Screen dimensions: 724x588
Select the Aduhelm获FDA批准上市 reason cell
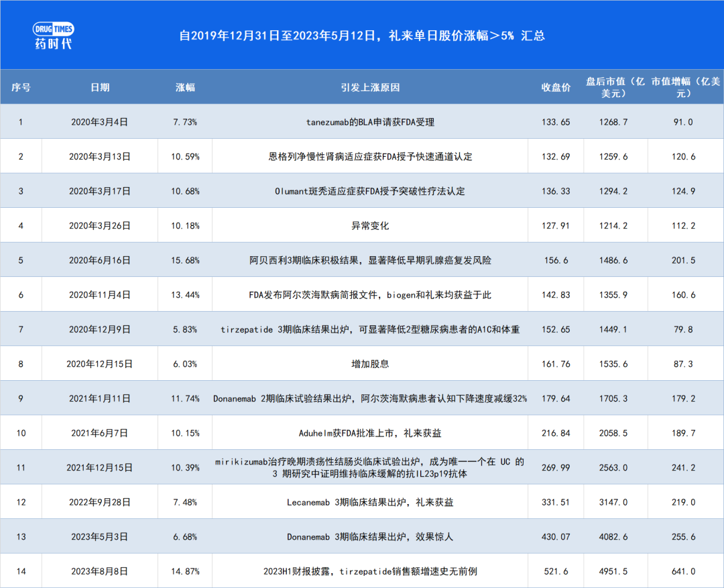(x=370, y=433)
